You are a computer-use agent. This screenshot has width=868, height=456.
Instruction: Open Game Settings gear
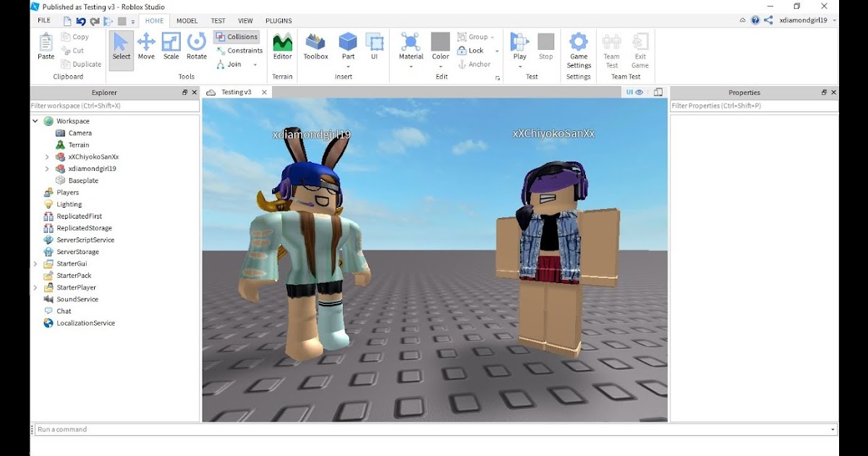[579, 41]
